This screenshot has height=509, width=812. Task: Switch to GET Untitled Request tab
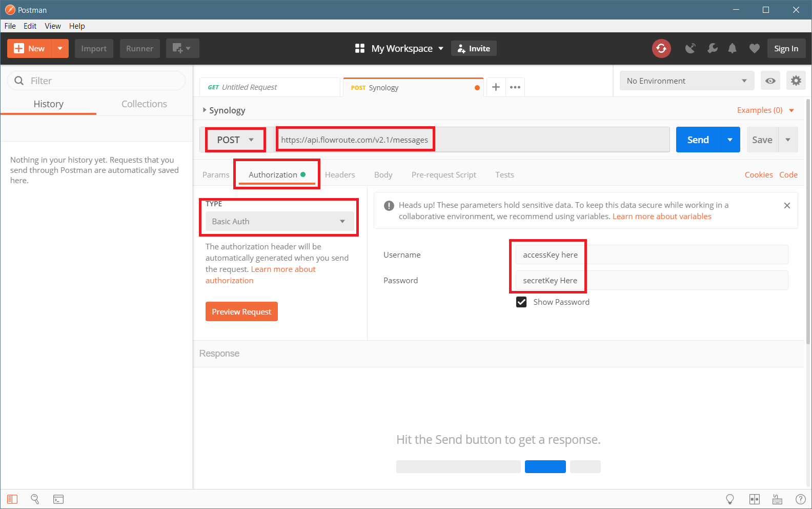[x=270, y=87]
